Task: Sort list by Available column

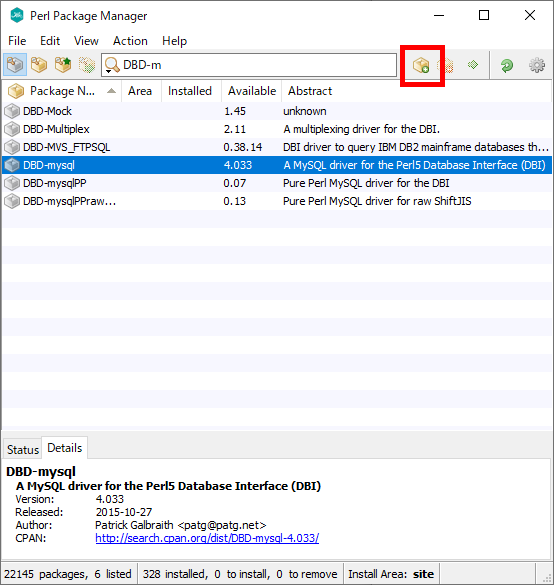Action: [252, 91]
